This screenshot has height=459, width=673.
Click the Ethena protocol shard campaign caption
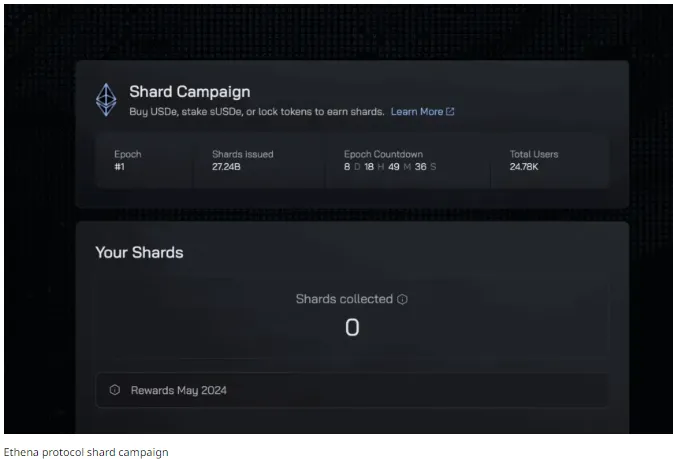coord(86,452)
